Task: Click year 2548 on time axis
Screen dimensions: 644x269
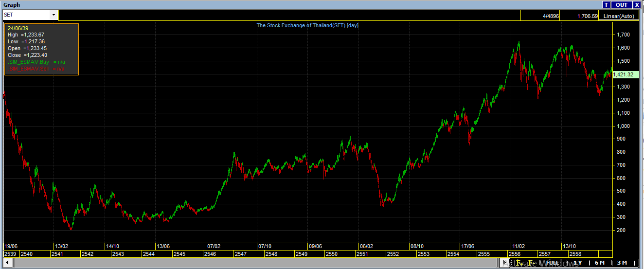Action: pos(271,254)
